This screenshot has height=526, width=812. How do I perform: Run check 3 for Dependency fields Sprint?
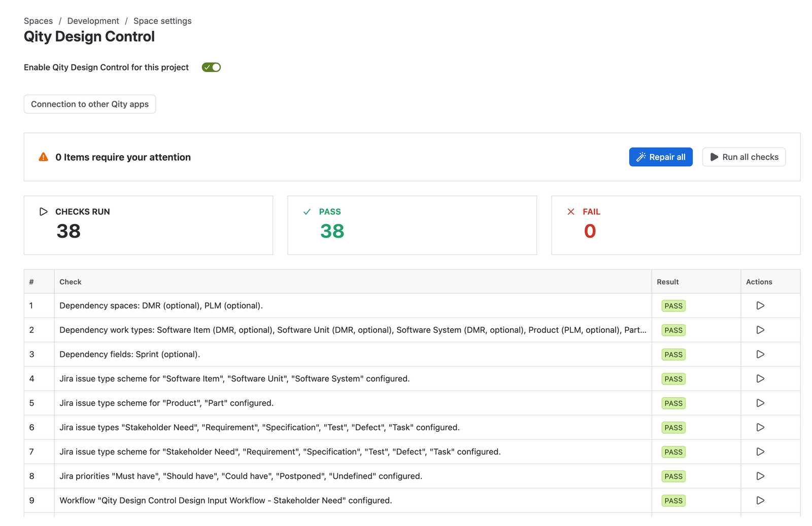[760, 354]
